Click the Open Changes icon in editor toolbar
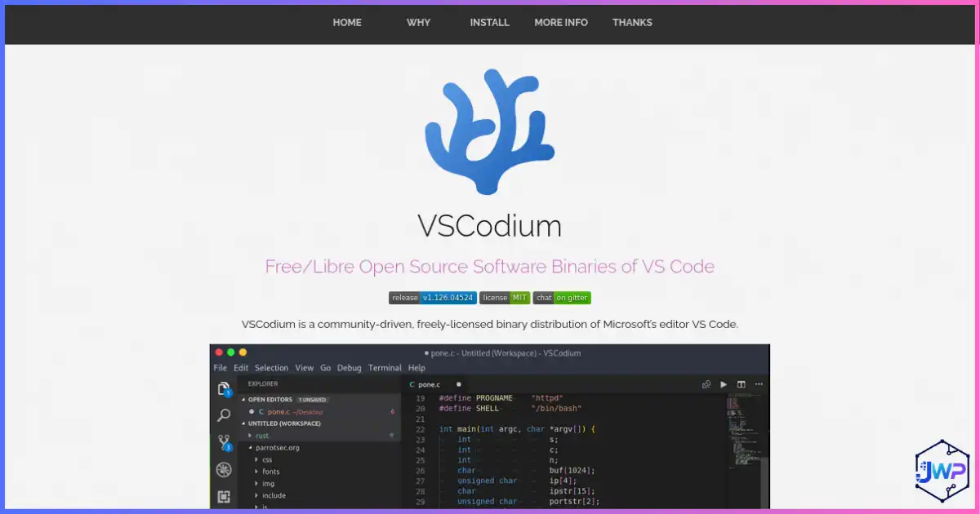Image resolution: width=980 pixels, height=514 pixels. pyautogui.click(x=706, y=384)
